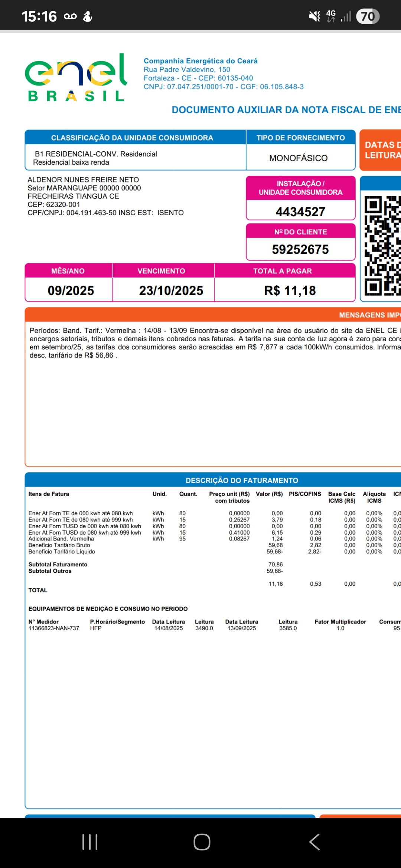Tap the battery level 70 indicator
Image resolution: width=401 pixels, height=868 pixels.
click(368, 16)
